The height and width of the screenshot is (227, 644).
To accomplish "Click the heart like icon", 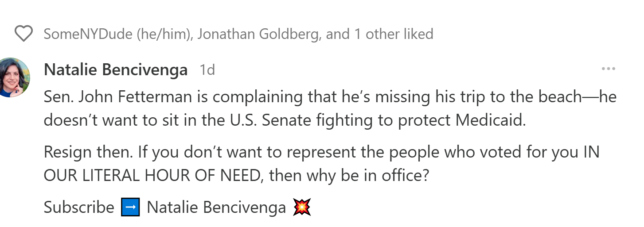I will pyautogui.click(x=23, y=34).
